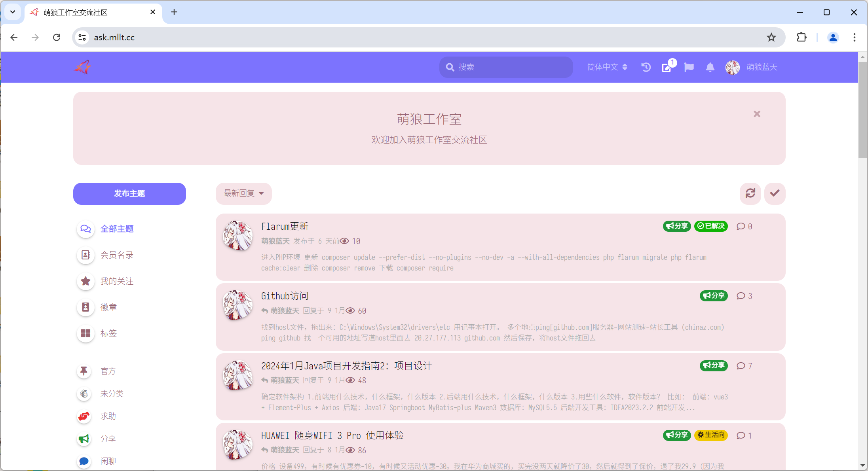Open the 简体中文 language selector
The height and width of the screenshot is (471, 868).
(606, 67)
